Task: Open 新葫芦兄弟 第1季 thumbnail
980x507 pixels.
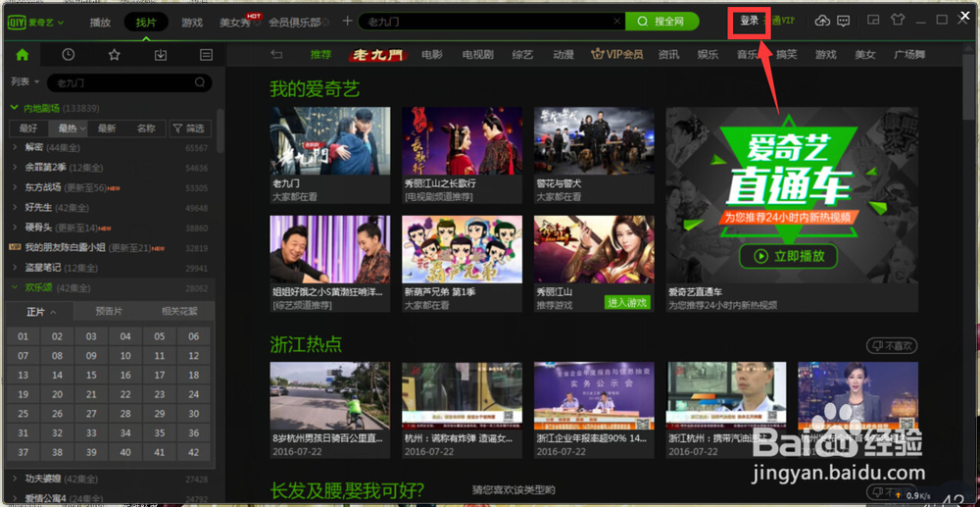Action: [462, 249]
